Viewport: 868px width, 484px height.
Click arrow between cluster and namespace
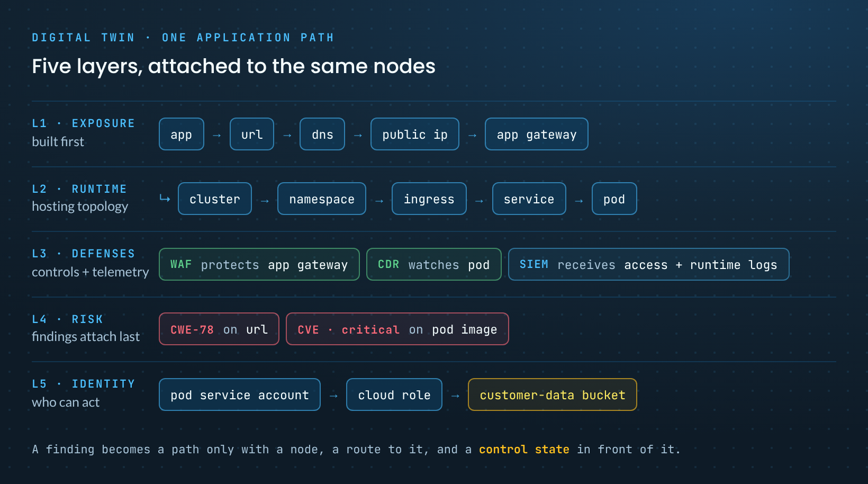point(265,201)
